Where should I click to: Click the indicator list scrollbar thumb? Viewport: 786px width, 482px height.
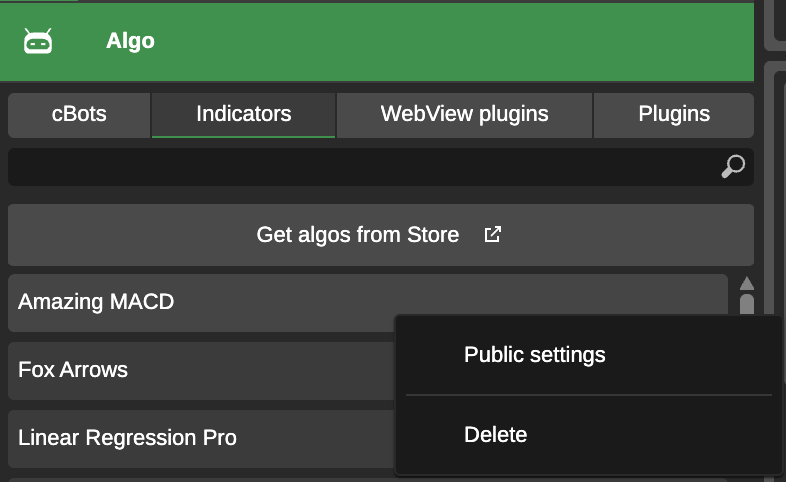coord(747,305)
